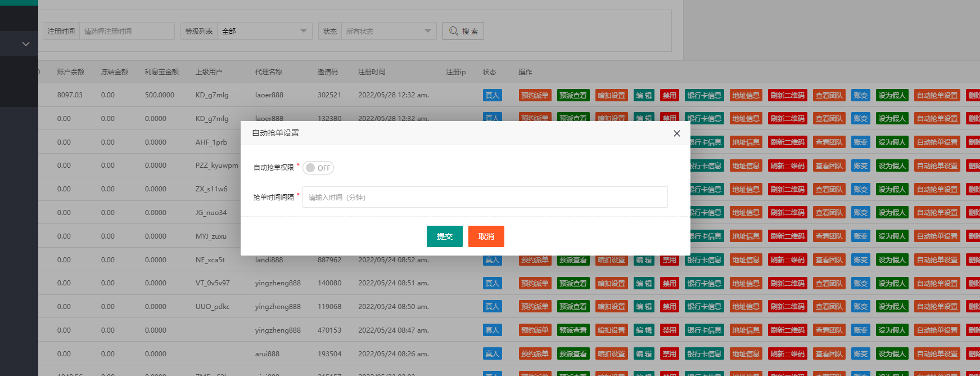The width and height of the screenshot is (980, 376).
Task: Click 刷新二维码 in the 302521 row
Action: point(788,95)
